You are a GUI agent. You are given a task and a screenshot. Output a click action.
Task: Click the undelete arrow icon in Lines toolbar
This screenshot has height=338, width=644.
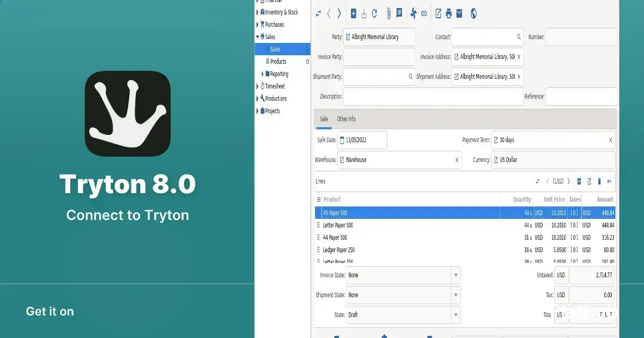610,181
